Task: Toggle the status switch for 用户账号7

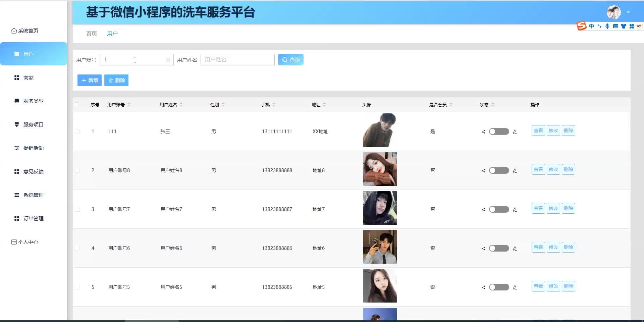Action: pos(499,209)
